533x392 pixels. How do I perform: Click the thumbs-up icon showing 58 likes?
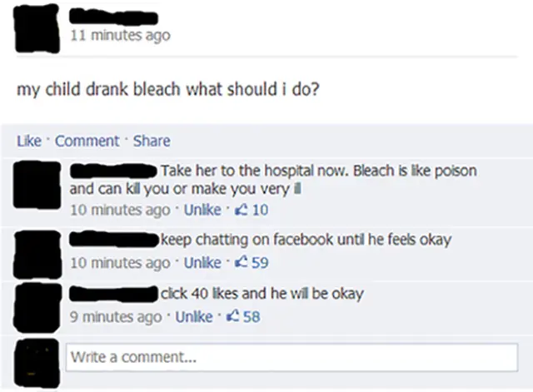232,317
